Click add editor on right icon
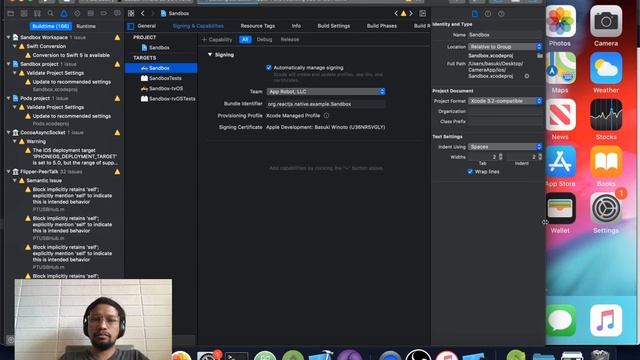 (x=422, y=13)
